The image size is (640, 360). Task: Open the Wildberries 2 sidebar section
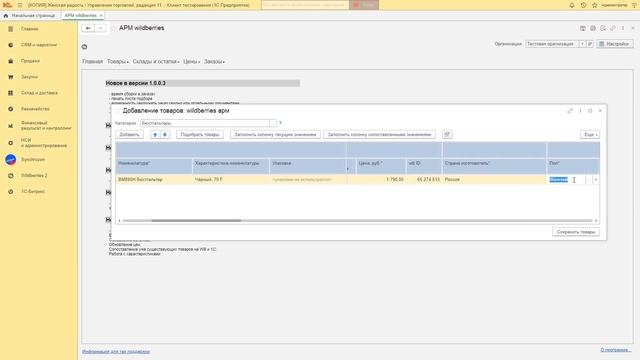(34, 176)
